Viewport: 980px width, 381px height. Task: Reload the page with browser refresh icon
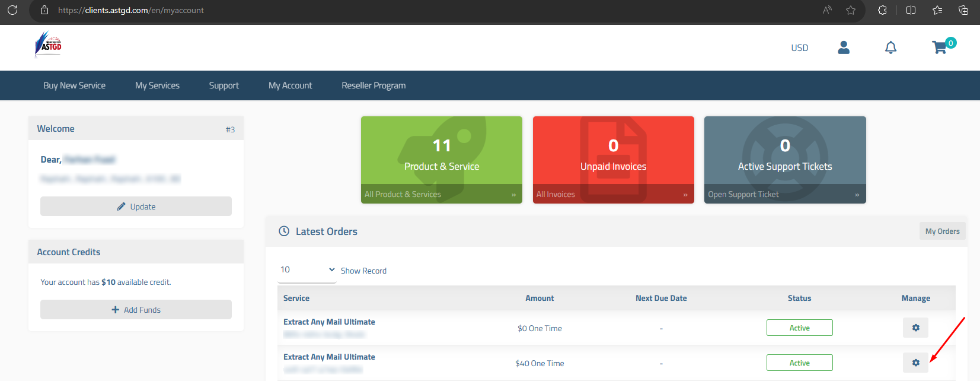(x=12, y=10)
